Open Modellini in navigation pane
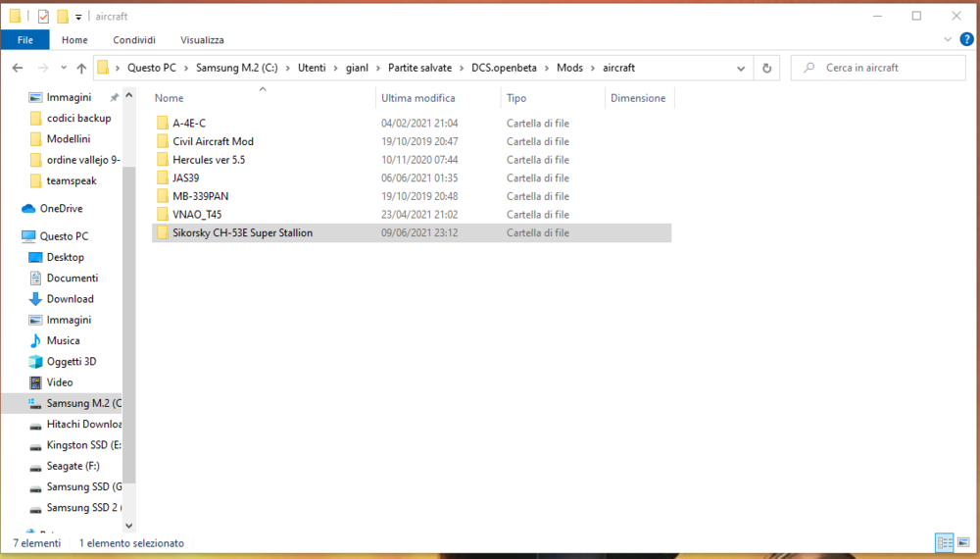The image size is (980, 559). 69,139
